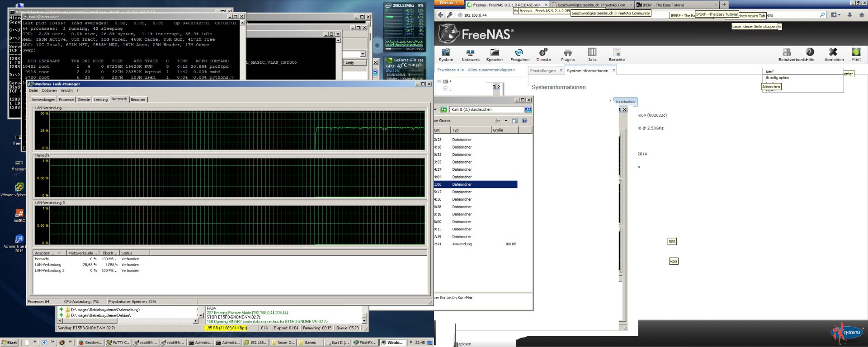Viewport: 868px width, 347px height.
Task: Click the magnifier in Firefox search box
Action: [x=822, y=15]
